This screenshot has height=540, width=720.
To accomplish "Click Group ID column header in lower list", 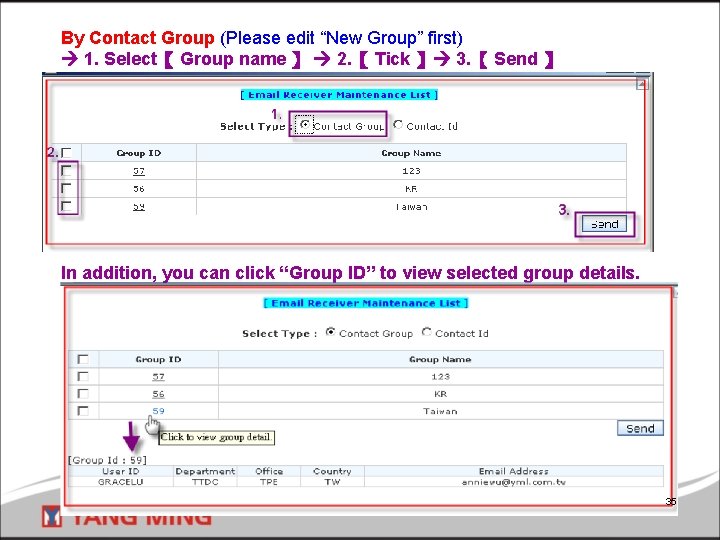I will pos(158,359).
